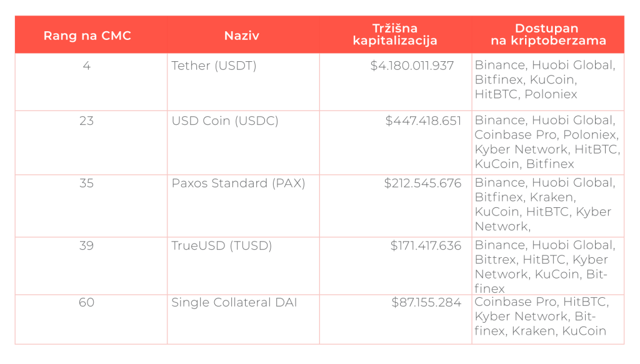Viewport: 640px width, 364px height.
Task: Click the 'Dostupan na kriptoberzama' header
Action: 547,35
